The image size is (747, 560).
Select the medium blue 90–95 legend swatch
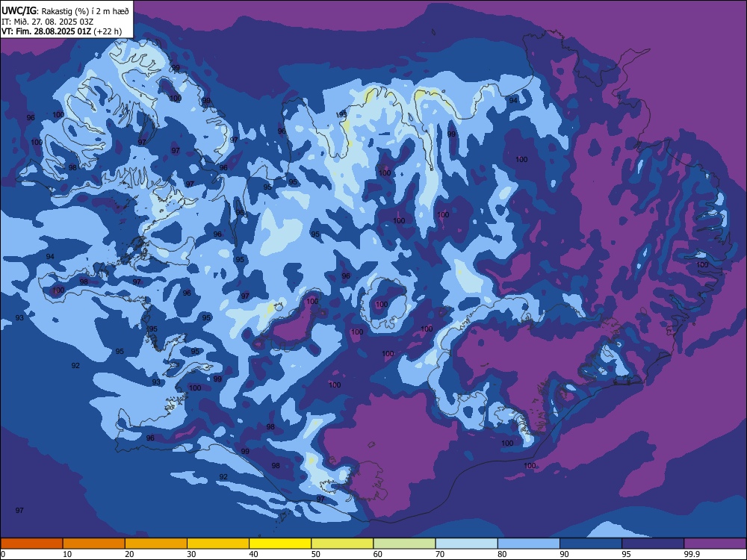coord(591,544)
